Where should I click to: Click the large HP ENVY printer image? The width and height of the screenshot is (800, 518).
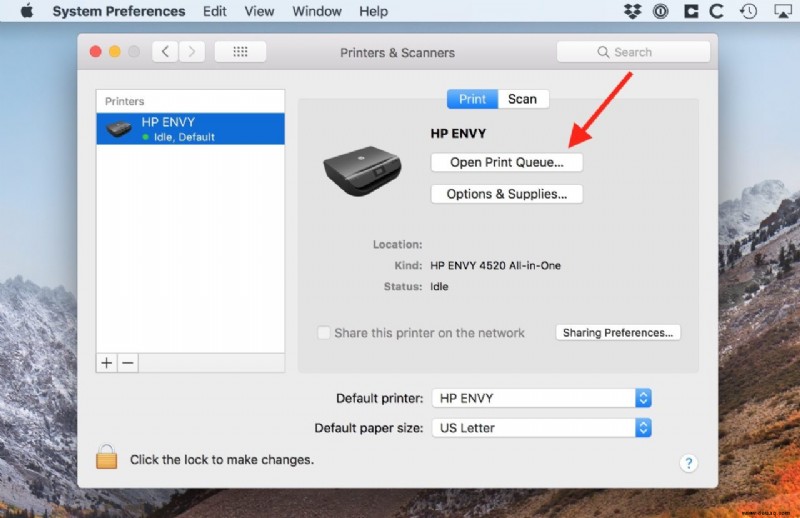click(362, 170)
